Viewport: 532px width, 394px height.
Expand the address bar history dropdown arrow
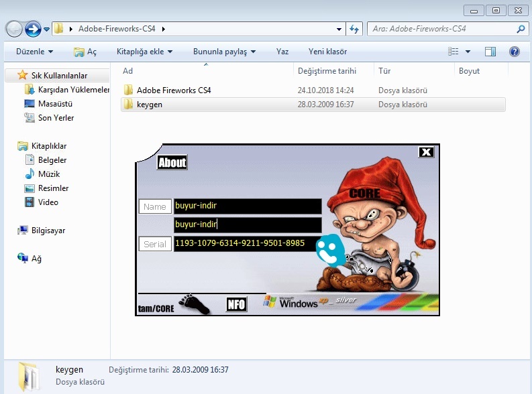339,29
